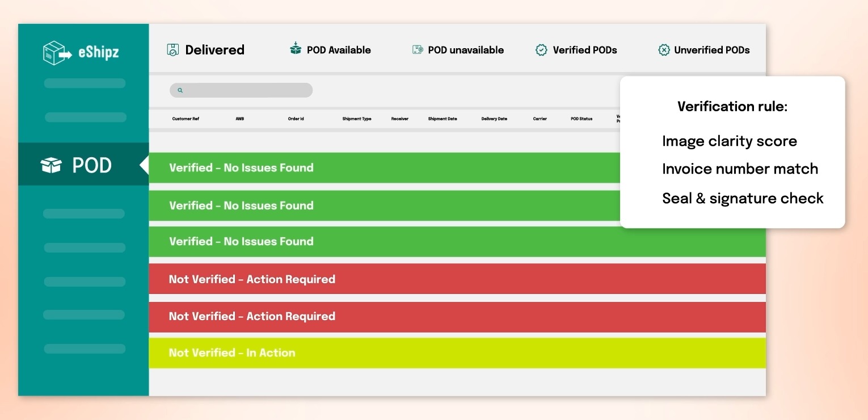Switch to the POD Available tab

point(338,50)
